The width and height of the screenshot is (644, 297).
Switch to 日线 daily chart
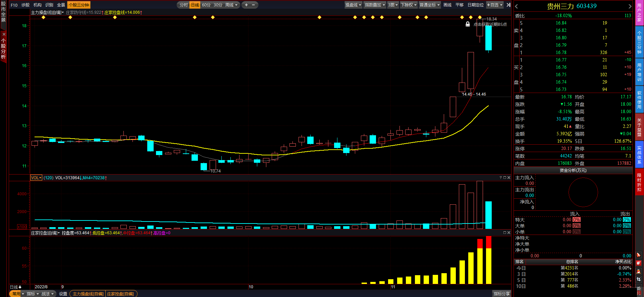click(195, 5)
